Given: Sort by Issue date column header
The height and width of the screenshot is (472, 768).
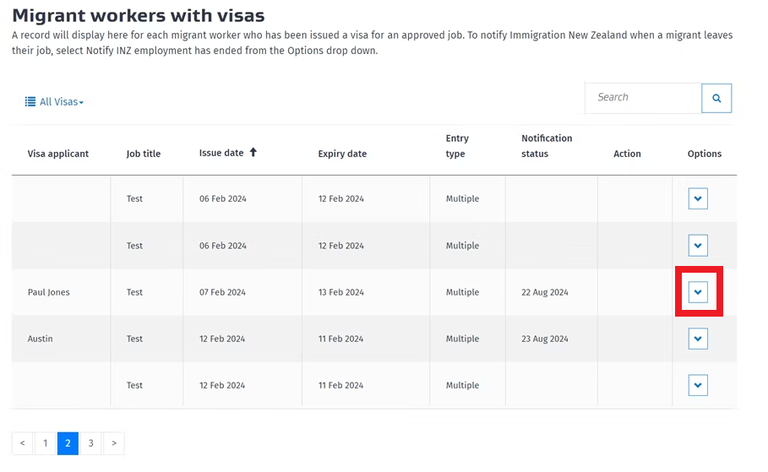Looking at the screenshot, I should [221, 153].
